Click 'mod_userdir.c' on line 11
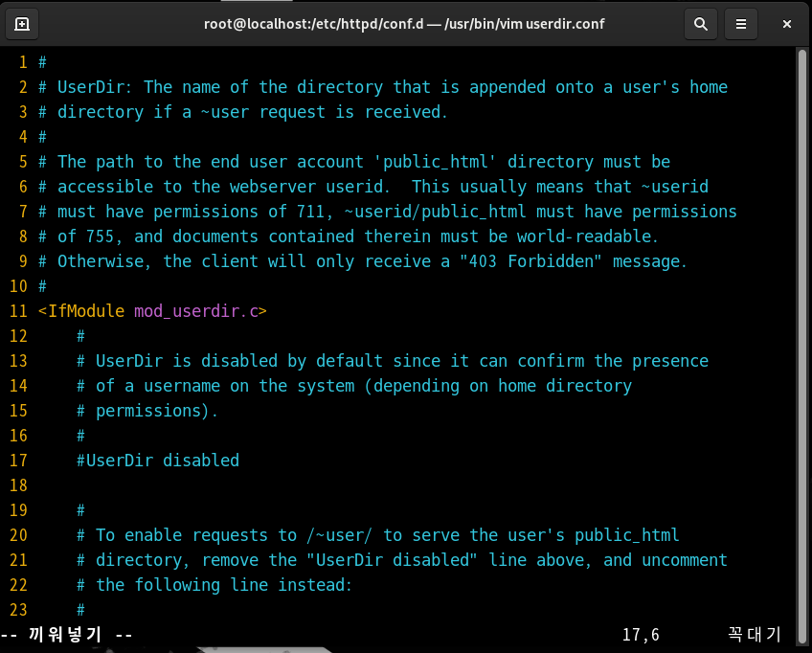812x653 pixels. tap(196, 311)
